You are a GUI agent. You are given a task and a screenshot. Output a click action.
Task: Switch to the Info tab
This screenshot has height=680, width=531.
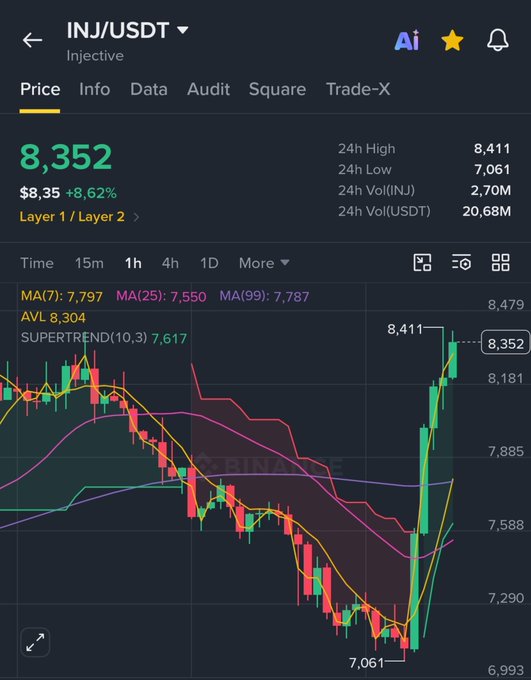pos(95,89)
